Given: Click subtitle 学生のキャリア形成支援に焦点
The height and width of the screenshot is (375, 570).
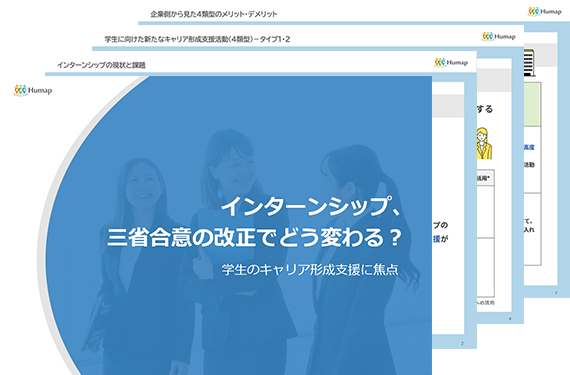Looking at the screenshot, I should coord(310,270).
